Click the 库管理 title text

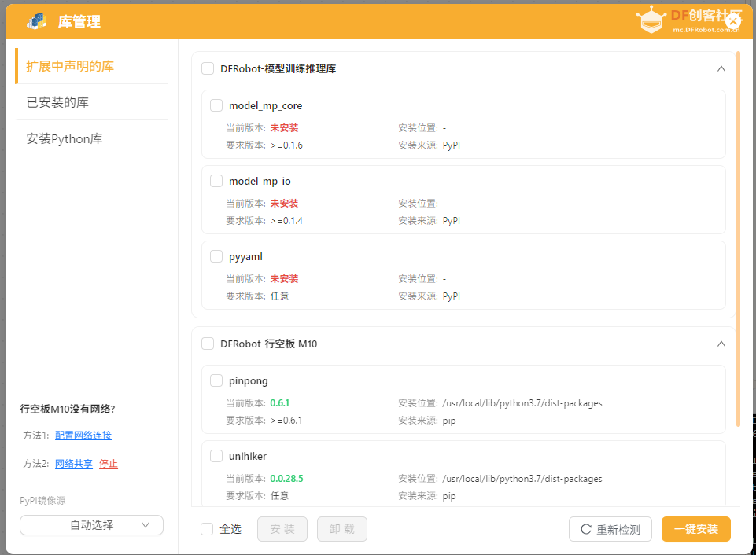(x=79, y=22)
